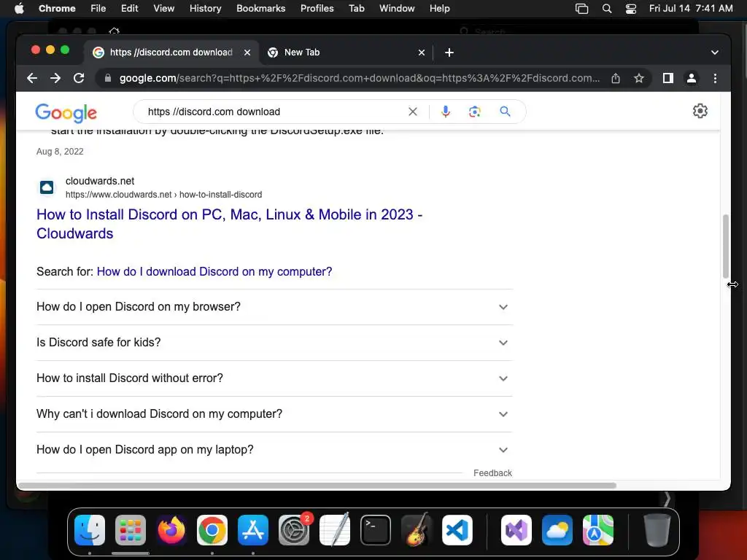This screenshot has width=747, height=560.
Task: Open App Store from the Dock
Action: click(x=253, y=530)
